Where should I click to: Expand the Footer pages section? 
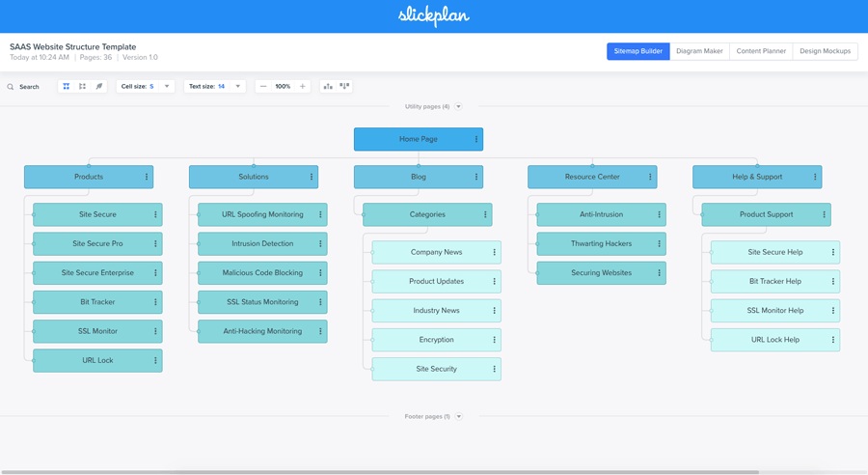pyautogui.click(x=459, y=417)
